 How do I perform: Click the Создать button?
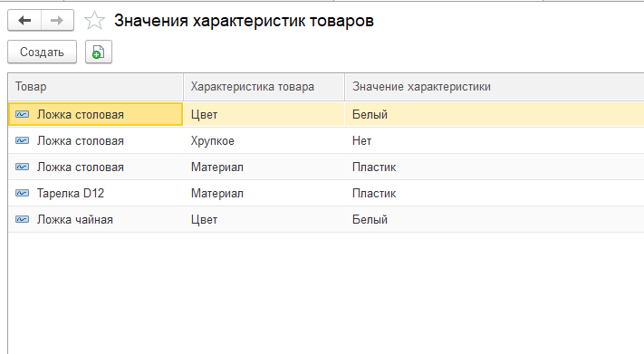point(43,52)
